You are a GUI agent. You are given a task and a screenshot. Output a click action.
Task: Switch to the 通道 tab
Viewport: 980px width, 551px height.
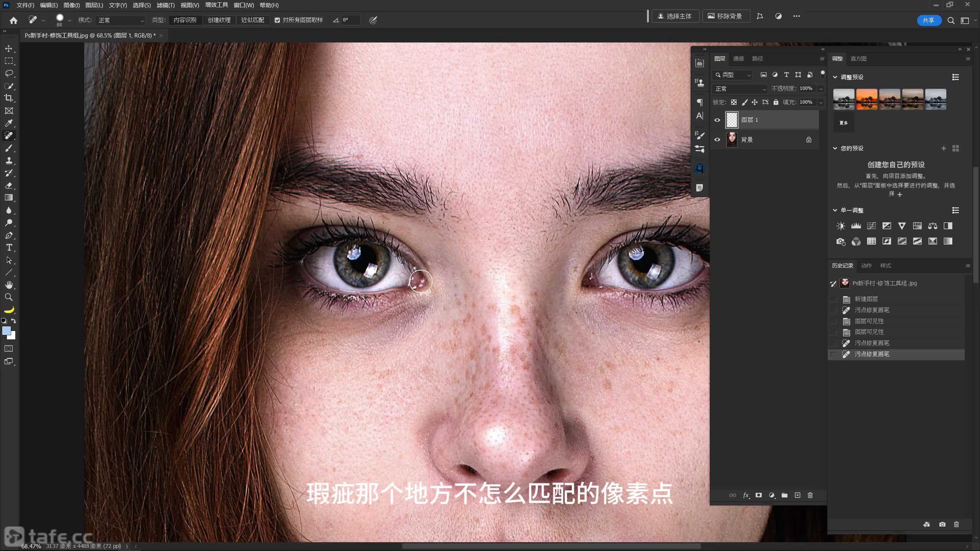(738, 59)
